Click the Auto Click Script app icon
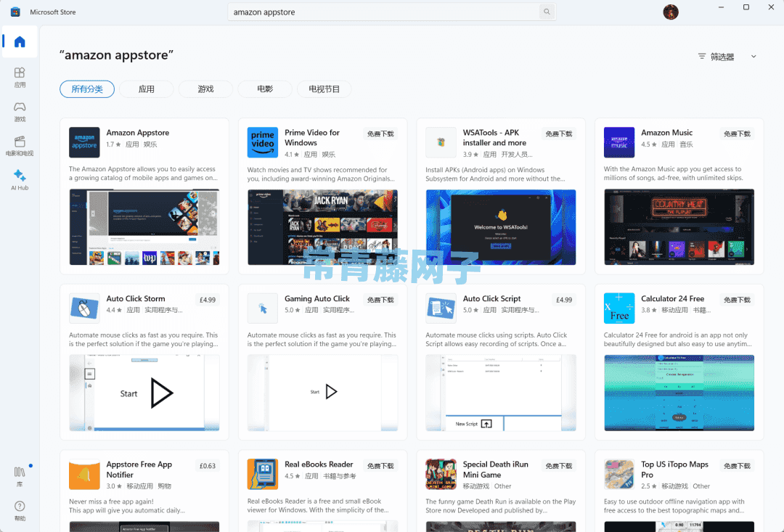Image resolution: width=784 pixels, height=532 pixels. (x=441, y=308)
